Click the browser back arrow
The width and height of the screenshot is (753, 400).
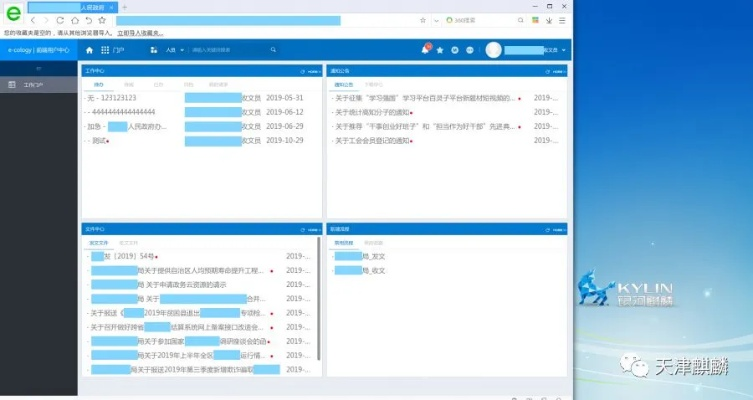click(x=33, y=20)
